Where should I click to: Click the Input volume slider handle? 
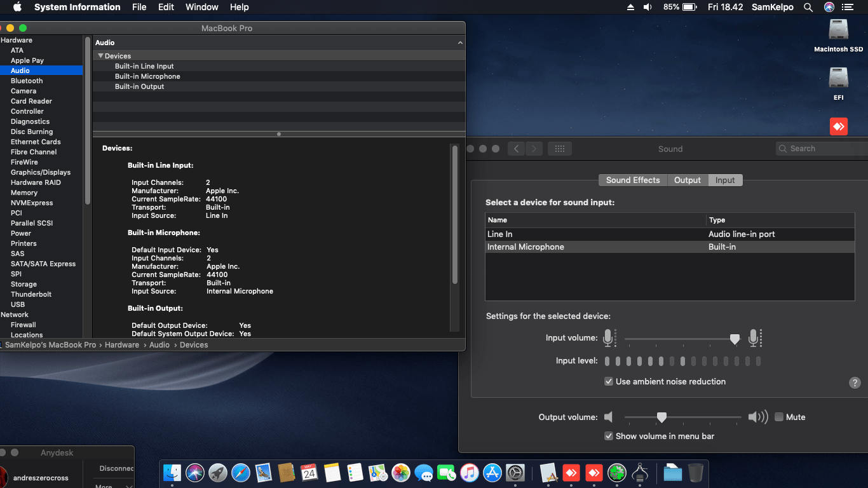735,339
